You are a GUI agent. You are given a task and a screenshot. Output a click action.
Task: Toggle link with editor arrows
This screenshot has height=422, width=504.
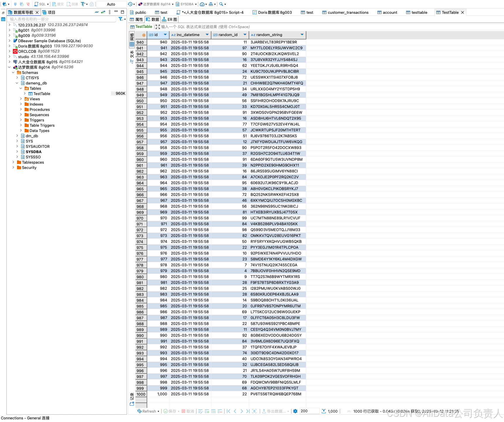tap(103, 12)
